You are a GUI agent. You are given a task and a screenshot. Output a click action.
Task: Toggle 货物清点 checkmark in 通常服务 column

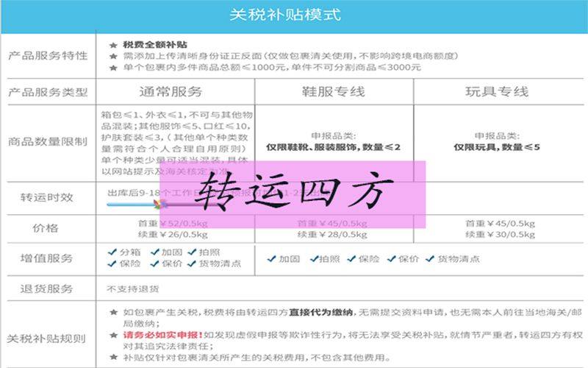[x=192, y=263]
